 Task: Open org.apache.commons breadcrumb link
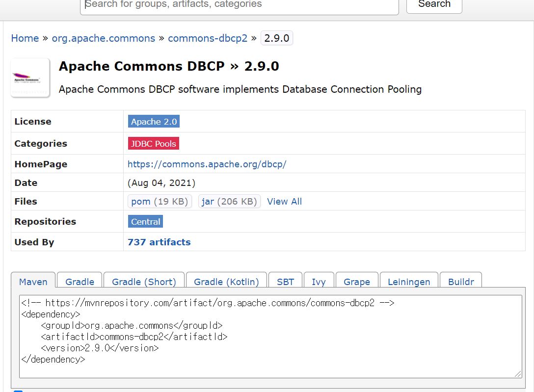click(103, 38)
